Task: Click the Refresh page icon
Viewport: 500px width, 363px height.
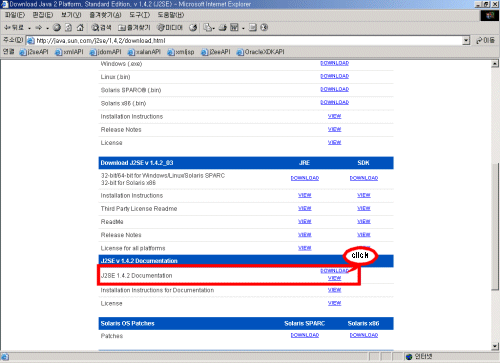Action: [x=68, y=28]
